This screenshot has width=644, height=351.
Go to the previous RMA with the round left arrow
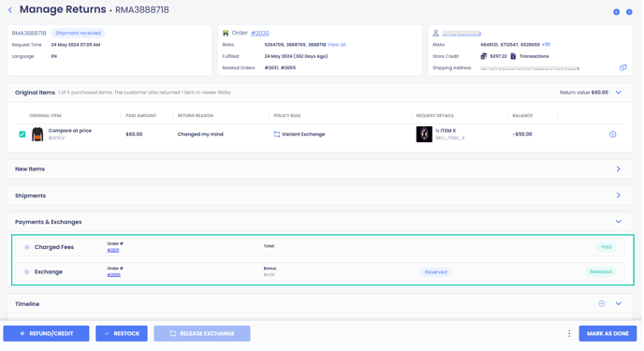click(x=617, y=12)
